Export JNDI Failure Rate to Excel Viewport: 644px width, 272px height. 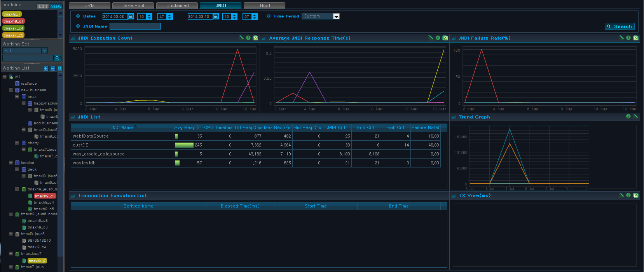(635, 38)
